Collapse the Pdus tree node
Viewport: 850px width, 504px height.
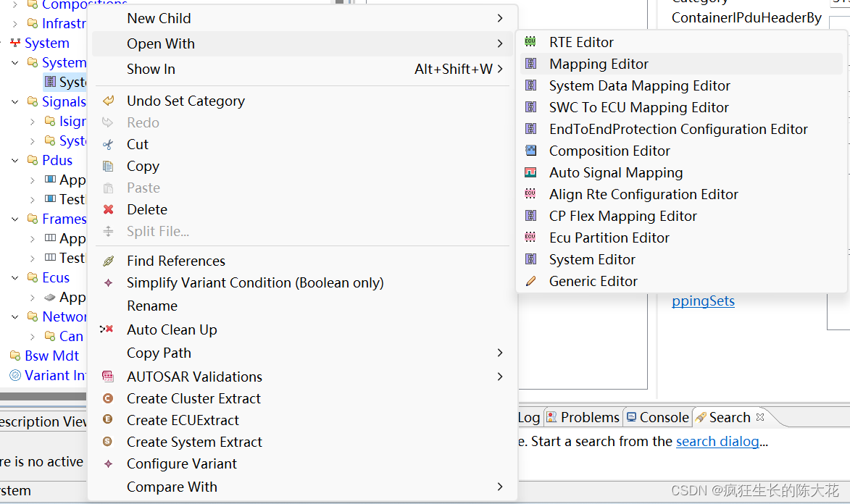coord(15,160)
